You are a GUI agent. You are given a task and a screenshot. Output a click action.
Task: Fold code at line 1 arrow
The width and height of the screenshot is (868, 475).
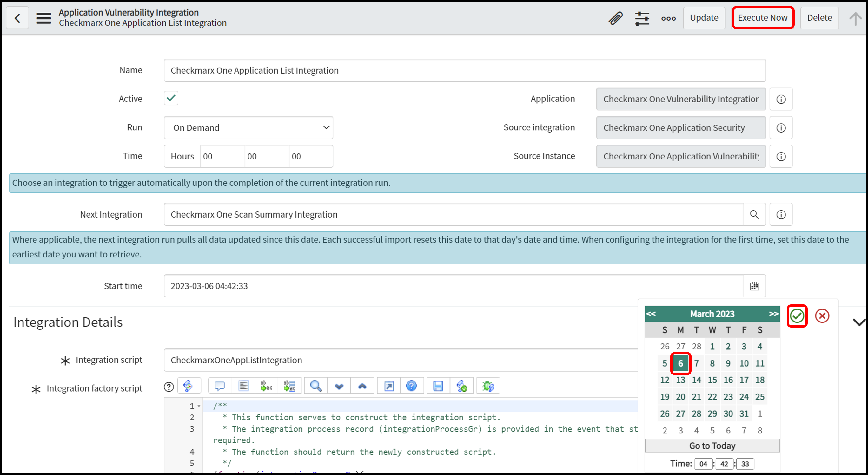[199, 406]
